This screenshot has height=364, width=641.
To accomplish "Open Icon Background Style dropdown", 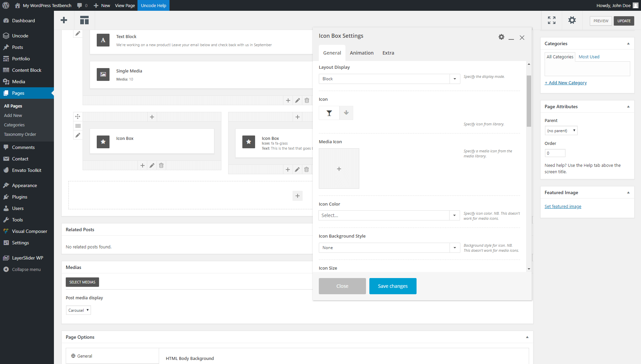I will tap(389, 248).
